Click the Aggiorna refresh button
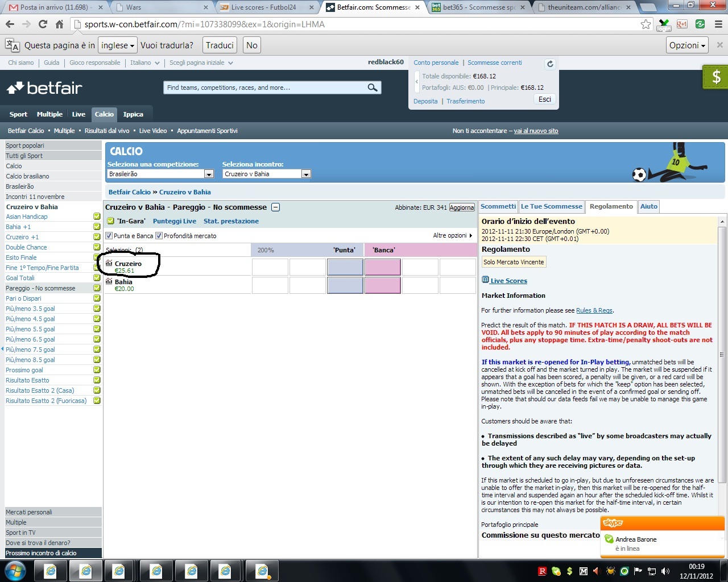This screenshot has width=728, height=582. [462, 207]
